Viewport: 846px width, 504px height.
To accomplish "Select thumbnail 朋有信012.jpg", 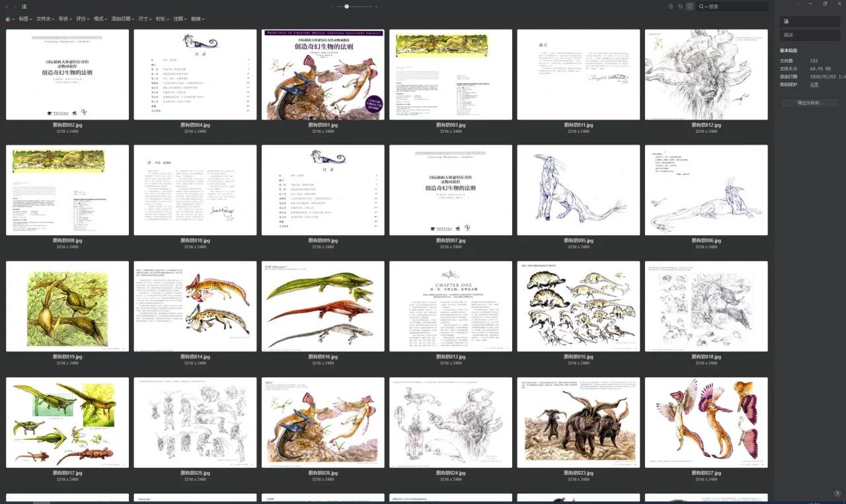I will coord(707,75).
